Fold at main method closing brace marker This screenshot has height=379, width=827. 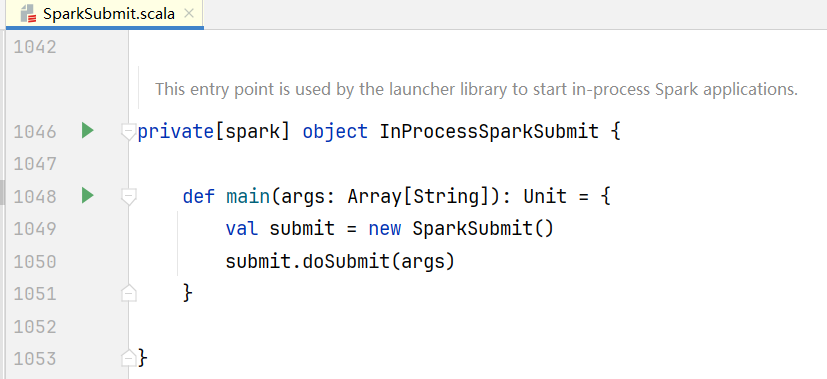coord(128,293)
